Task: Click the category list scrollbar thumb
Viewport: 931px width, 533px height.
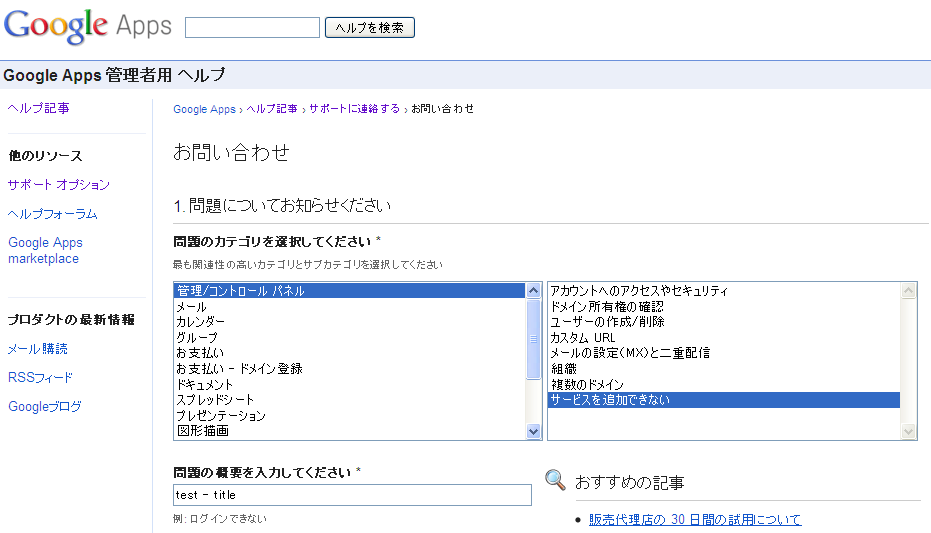Action: tap(533, 339)
